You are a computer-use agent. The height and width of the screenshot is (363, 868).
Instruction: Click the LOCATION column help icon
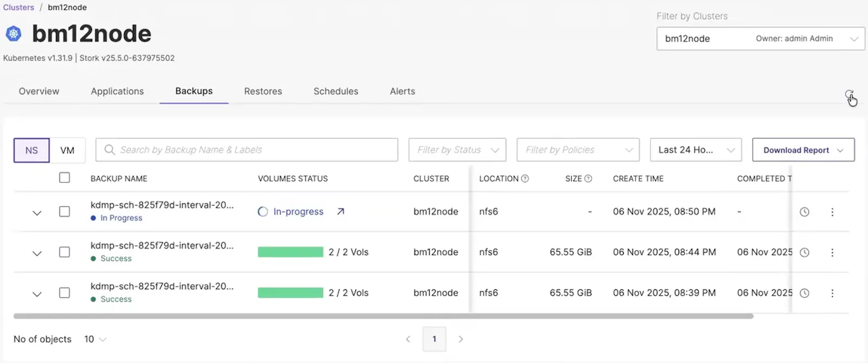pos(525,179)
